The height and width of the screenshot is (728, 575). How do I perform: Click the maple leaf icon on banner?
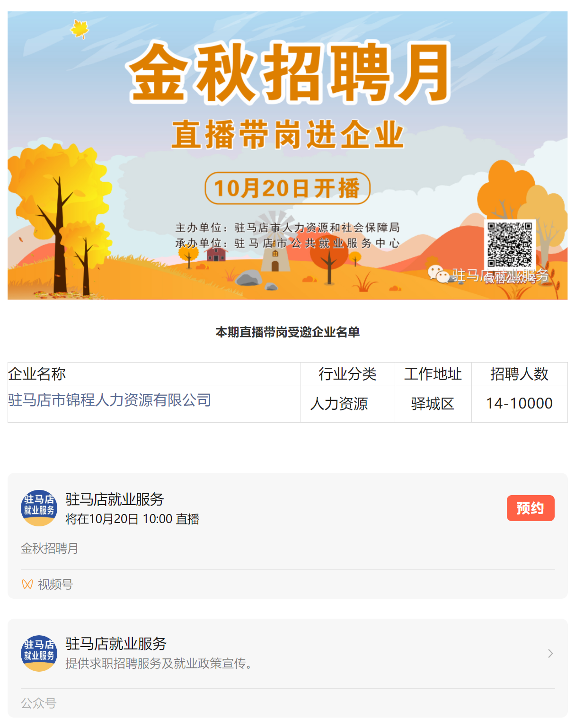pos(80,29)
